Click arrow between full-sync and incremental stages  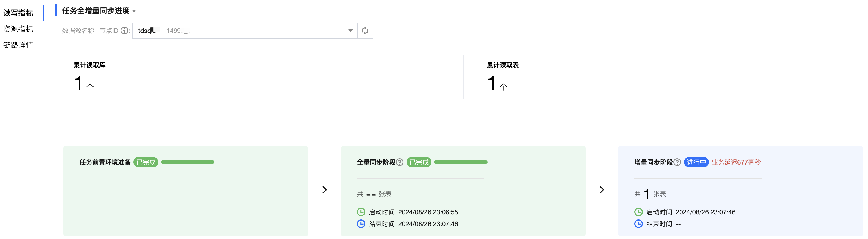(x=602, y=190)
